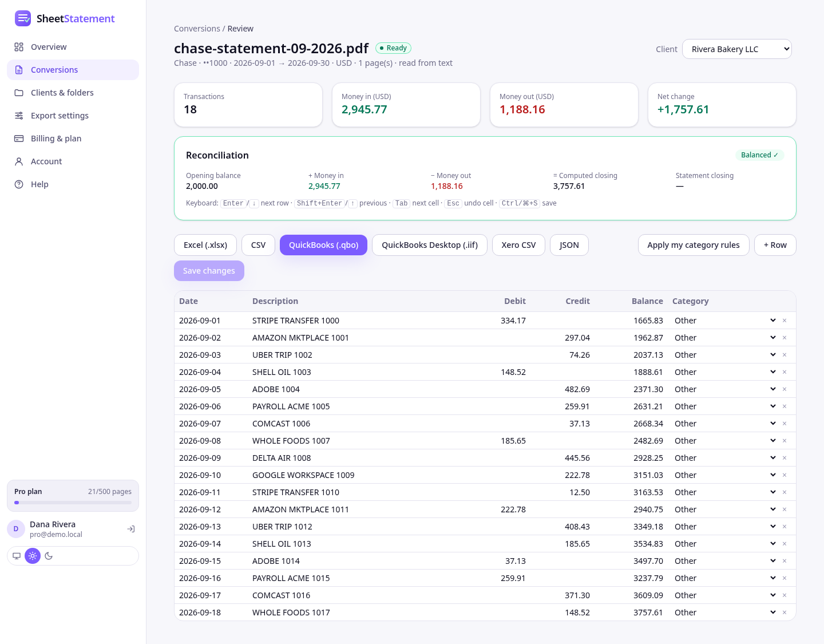Open category dropdown for STRIPE TRANSFER 1000
This screenshot has width=824, height=644.
click(x=725, y=321)
